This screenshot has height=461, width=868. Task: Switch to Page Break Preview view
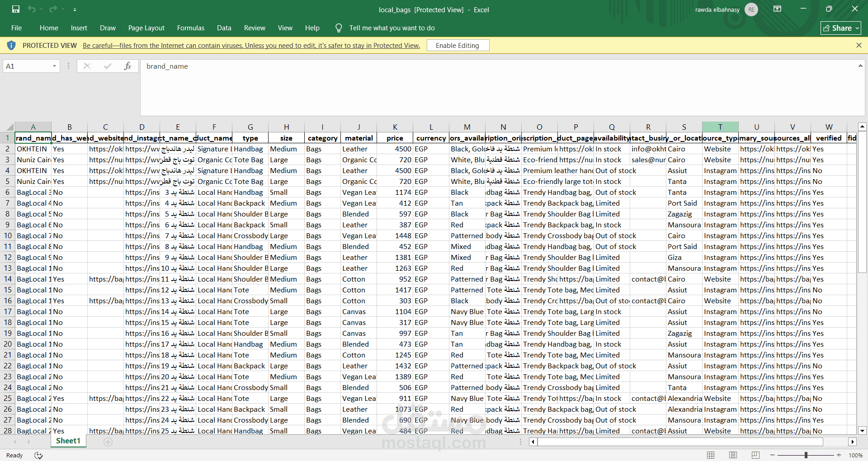coord(755,455)
